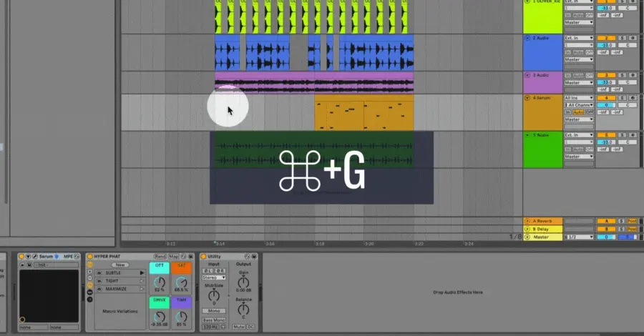644x336 pixels.
Task: Toggle track 4 activator button
Action: click(x=606, y=98)
